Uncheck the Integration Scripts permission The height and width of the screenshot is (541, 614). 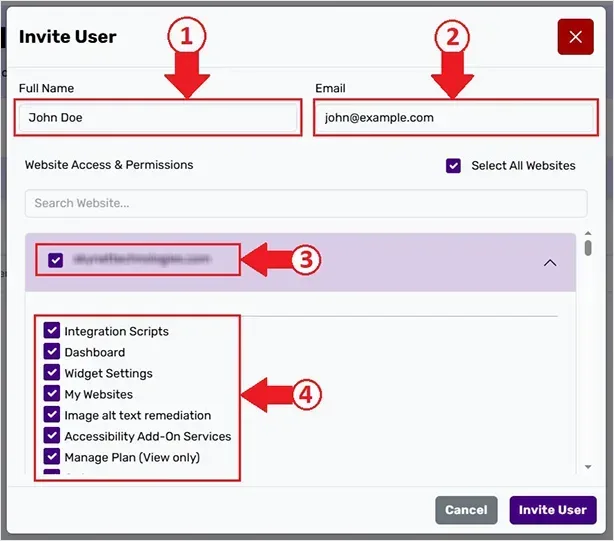52,331
